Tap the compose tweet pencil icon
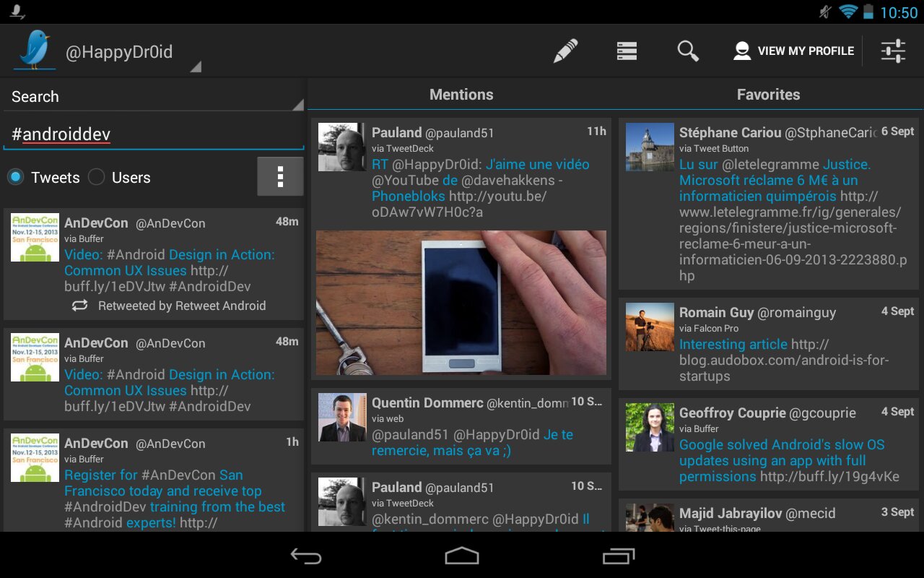924x578 pixels. tap(565, 51)
